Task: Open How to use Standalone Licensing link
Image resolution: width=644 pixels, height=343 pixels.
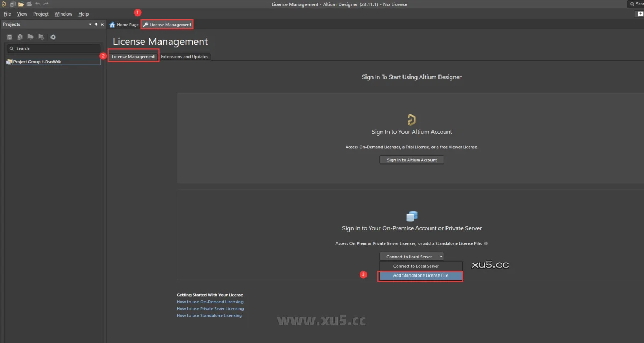Action: pyautogui.click(x=209, y=316)
